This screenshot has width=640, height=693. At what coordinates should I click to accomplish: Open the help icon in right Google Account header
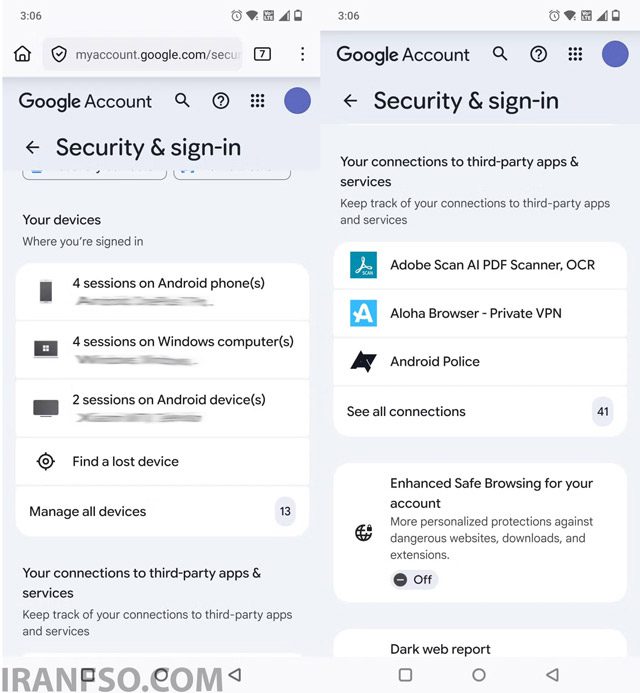[x=538, y=54]
